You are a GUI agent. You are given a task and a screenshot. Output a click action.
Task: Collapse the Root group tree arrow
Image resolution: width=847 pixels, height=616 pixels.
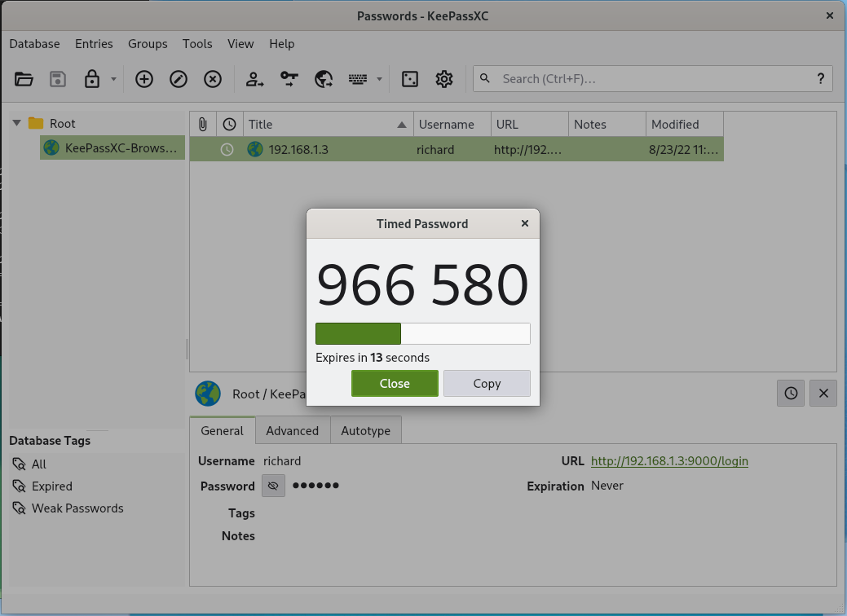[x=17, y=123]
